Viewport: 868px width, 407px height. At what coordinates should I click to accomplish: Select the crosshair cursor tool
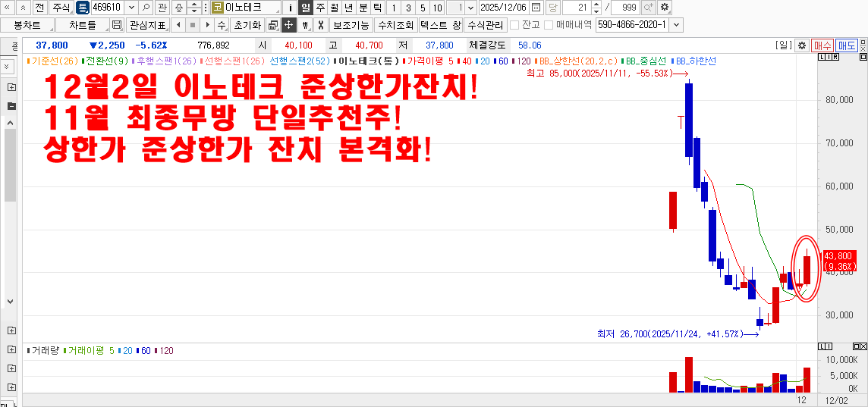point(288,25)
